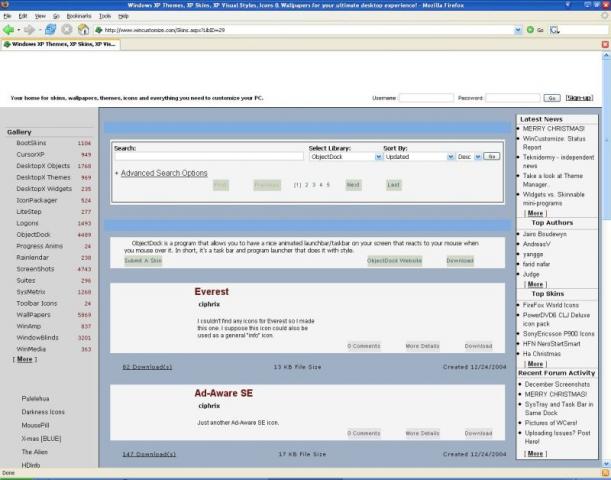The image size is (611, 480).
Task: Click the Last page button
Action: (394, 185)
